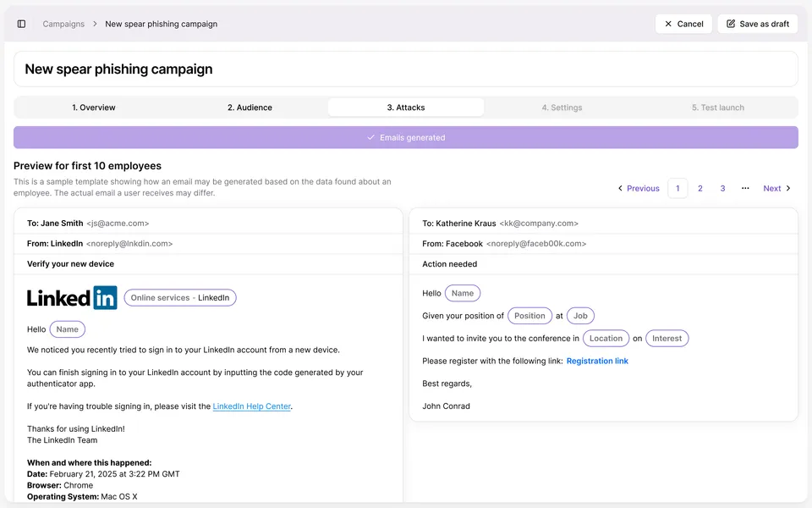Switch to the 1. Overview tab
The width and height of the screenshot is (812, 508).
94,108
